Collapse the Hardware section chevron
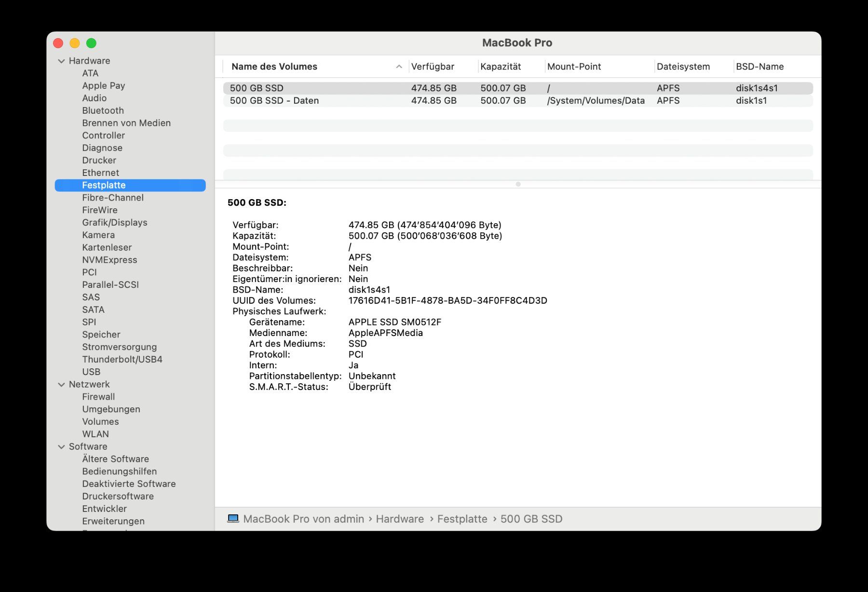Viewport: 868px width, 592px height. point(61,61)
